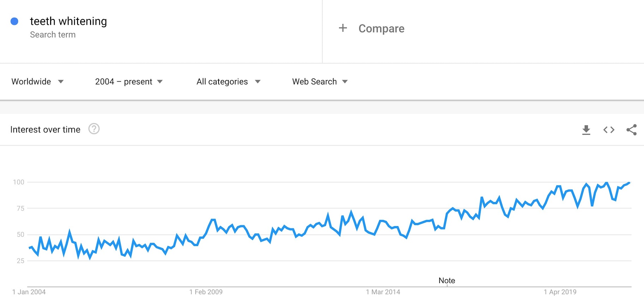Click the Interest over time heading
The image size is (644, 307).
[x=45, y=130]
